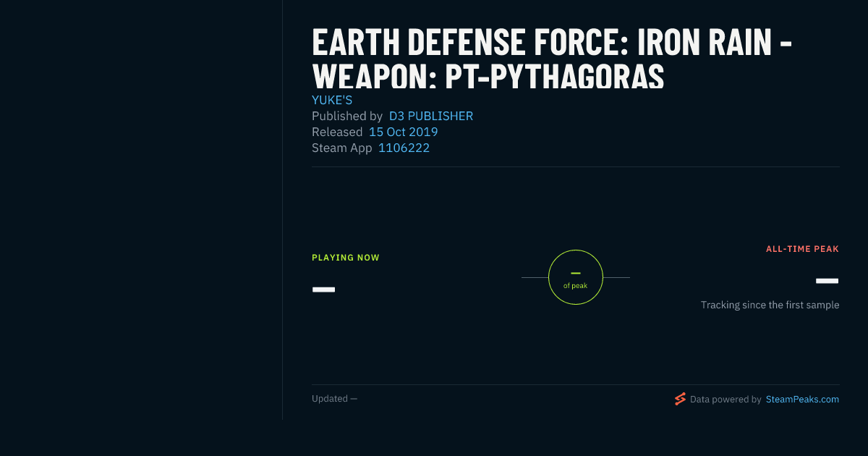Click the green dash inside peak circle
The image size is (868, 456).
[x=576, y=273]
